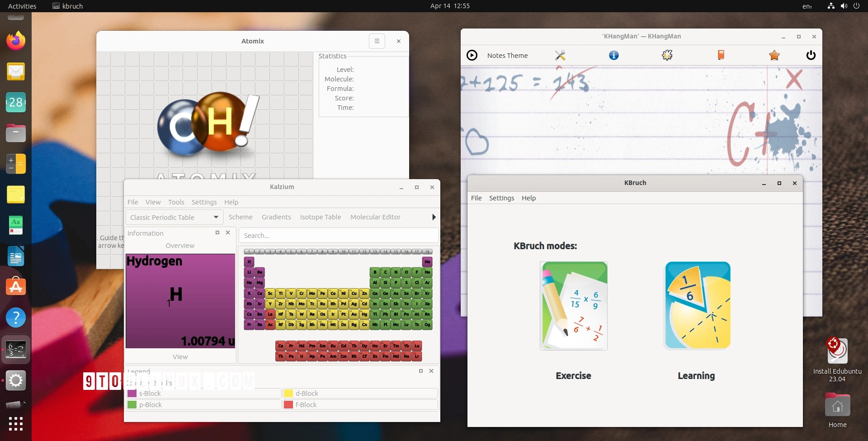Float the Kalzium Information panel

click(x=217, y=232)
